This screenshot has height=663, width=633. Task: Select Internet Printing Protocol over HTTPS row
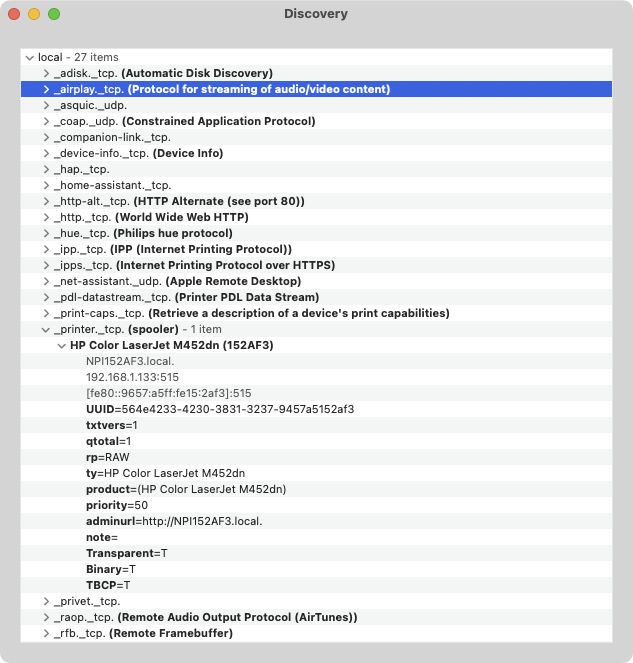316,265
